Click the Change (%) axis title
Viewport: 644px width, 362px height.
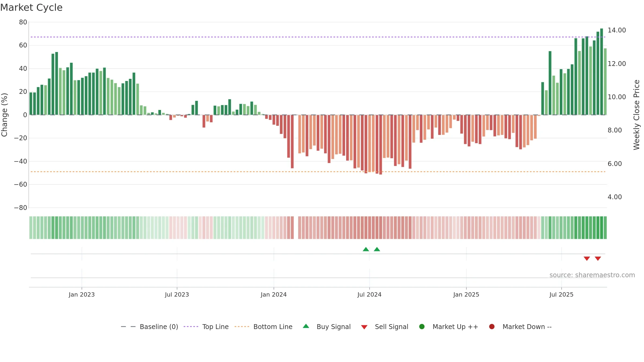click(5, 115)
